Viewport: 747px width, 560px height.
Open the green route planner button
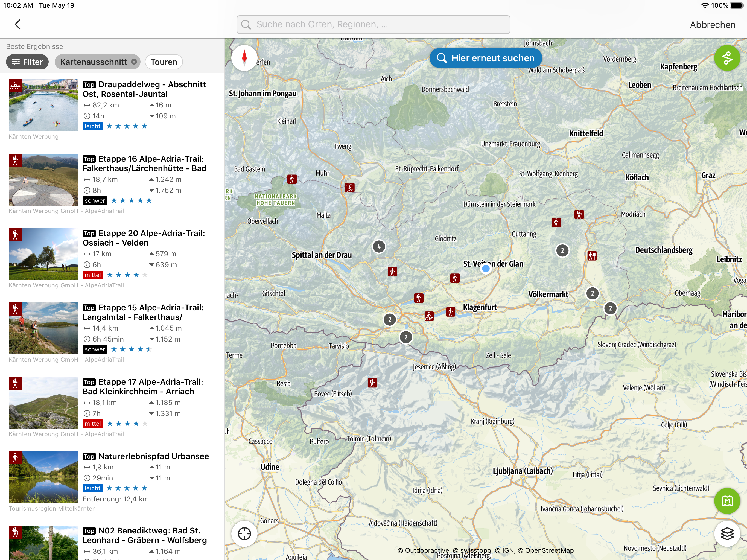click(727, 58)
